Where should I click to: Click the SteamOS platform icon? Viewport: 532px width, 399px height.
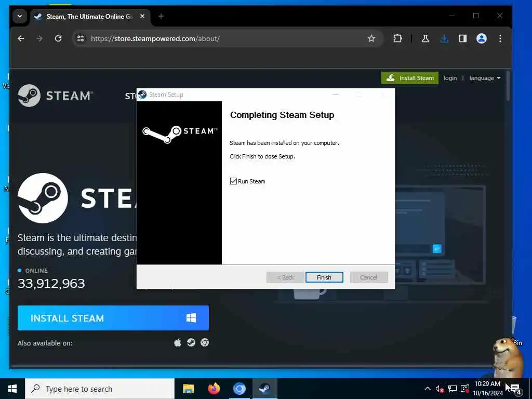(x=191, y=343)
